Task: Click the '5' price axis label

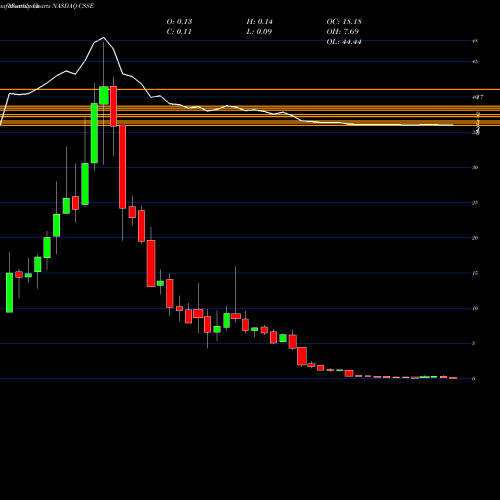Action: (x=474, y=344)
